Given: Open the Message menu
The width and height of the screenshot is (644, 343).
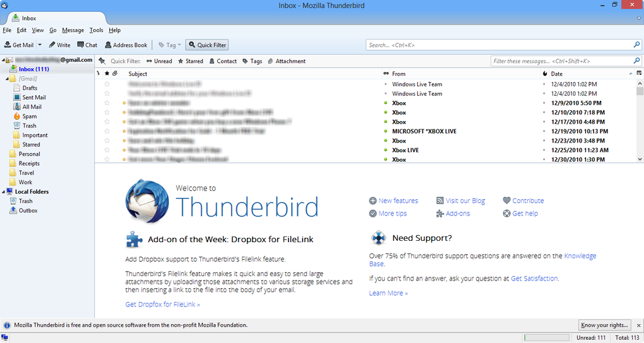Looking at the screenshot, I should pyautogui.click(x=73, y=30).
